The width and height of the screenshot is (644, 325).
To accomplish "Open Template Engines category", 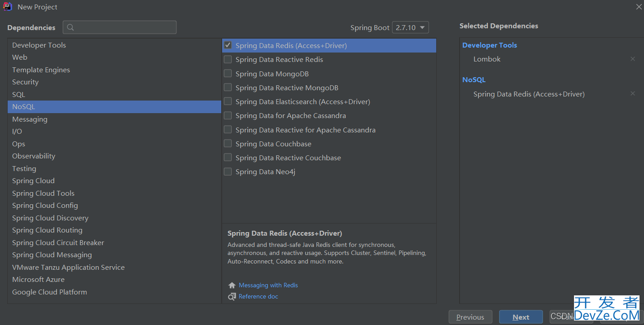I will tap(114, 70).
